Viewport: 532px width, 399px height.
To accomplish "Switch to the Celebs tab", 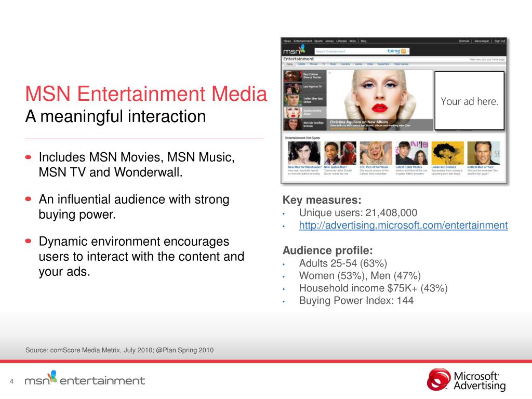I will click(301, 64).
